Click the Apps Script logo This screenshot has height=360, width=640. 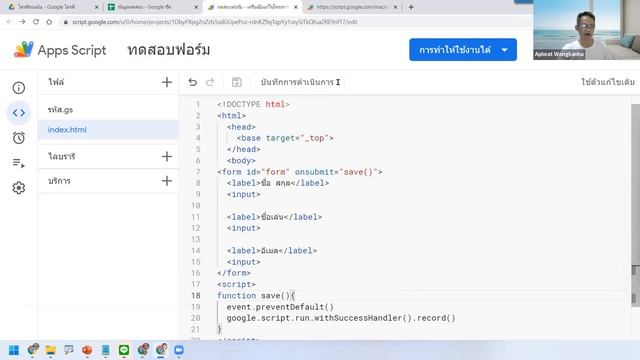click(23, 50)
